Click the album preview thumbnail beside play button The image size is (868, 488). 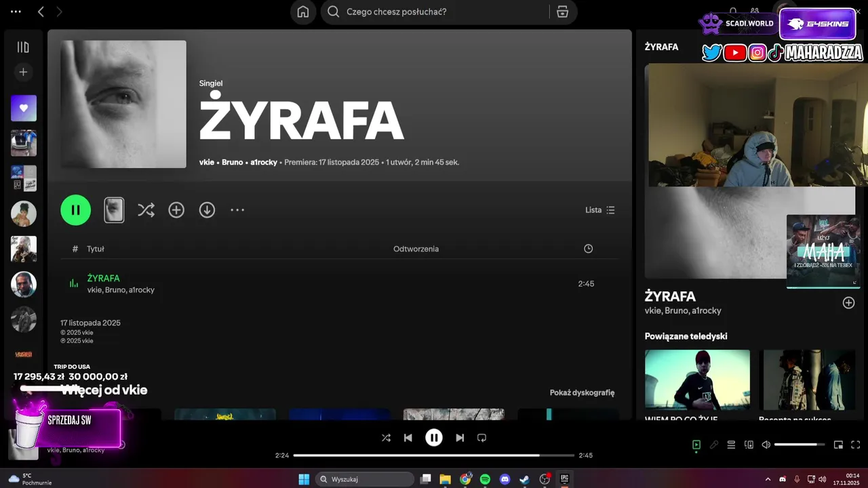click(114, 210)
